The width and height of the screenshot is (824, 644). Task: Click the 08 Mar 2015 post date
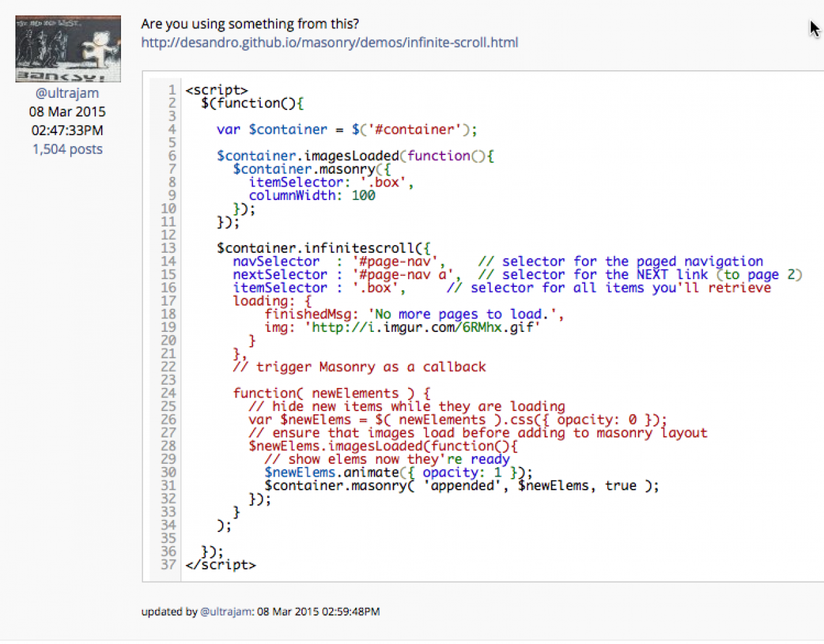click(x=68, y=112)
